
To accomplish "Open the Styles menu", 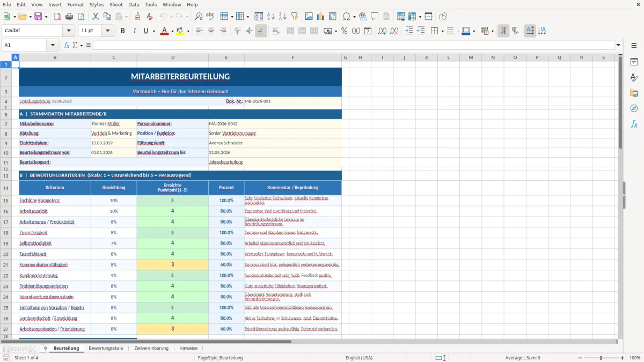I will click(x=97, y=4).
